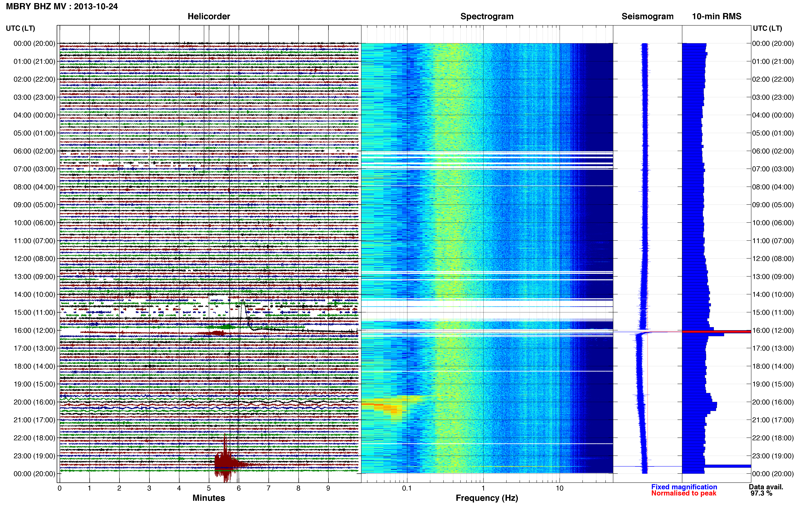Click right-axis time label '19:00 (15:00)'

[x=773, y=384]
